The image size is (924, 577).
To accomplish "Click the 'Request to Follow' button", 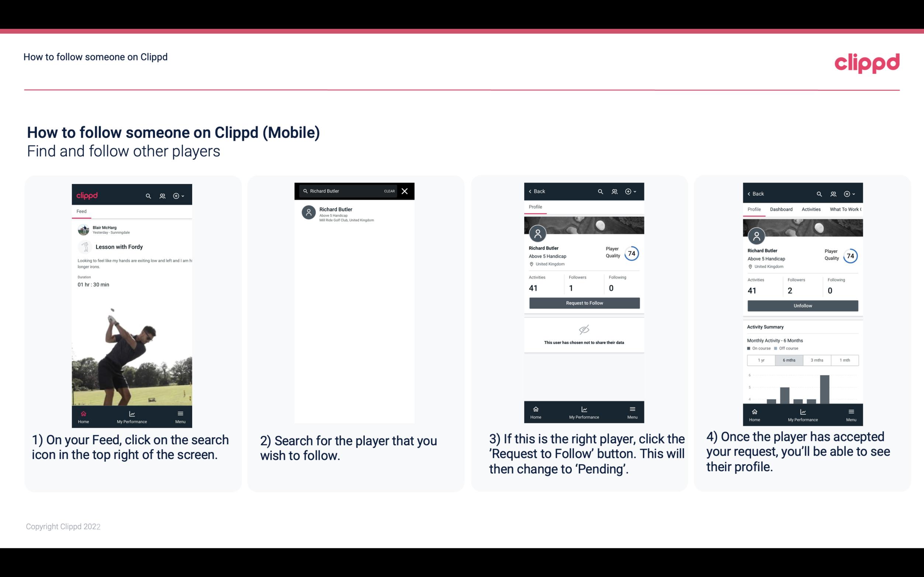I will click(x=584, y=302).
